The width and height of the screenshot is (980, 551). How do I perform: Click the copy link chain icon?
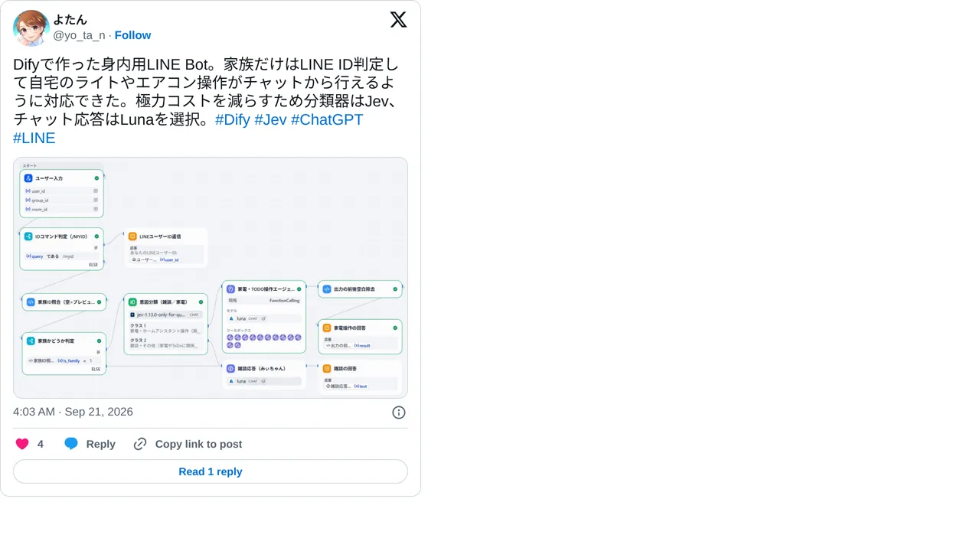click(x=140, y=444)
